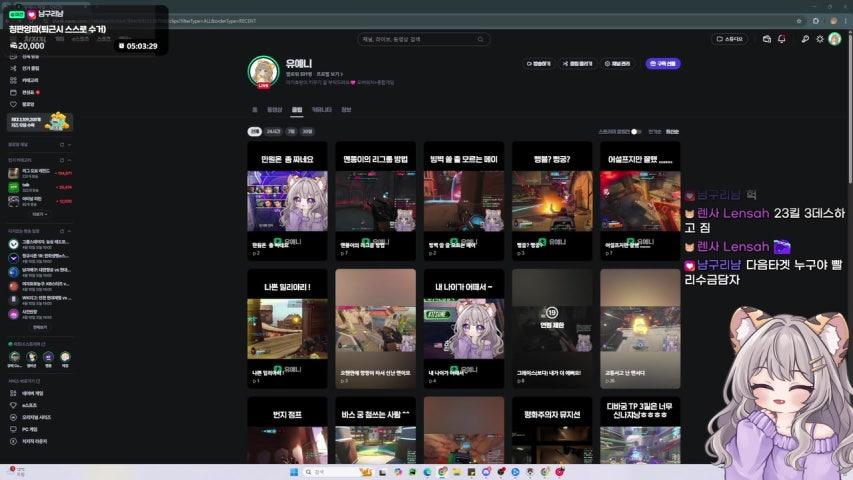853x480 pixels.
Task: Collapse the popular categories sidebar section
Action: (69, 161)
